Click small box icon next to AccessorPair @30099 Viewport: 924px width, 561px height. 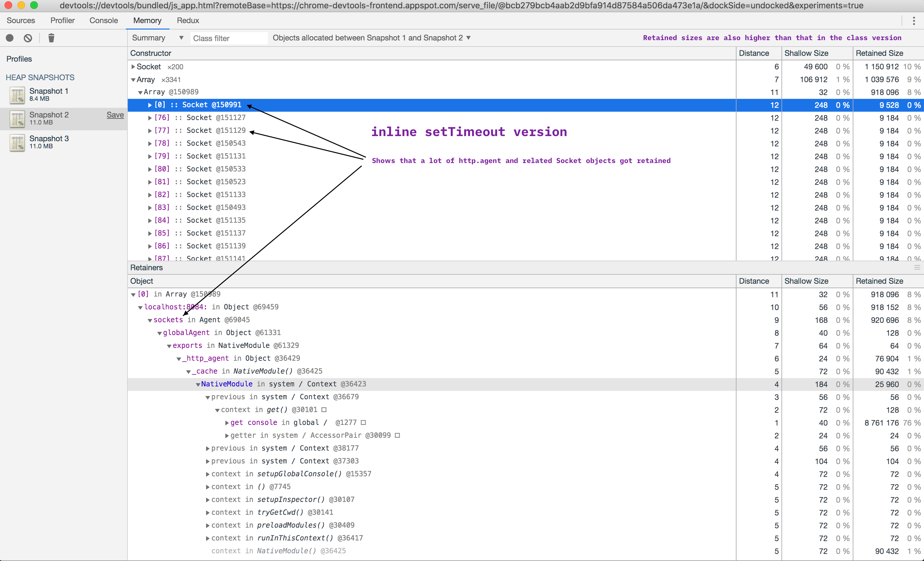click(x=397, y=435)
